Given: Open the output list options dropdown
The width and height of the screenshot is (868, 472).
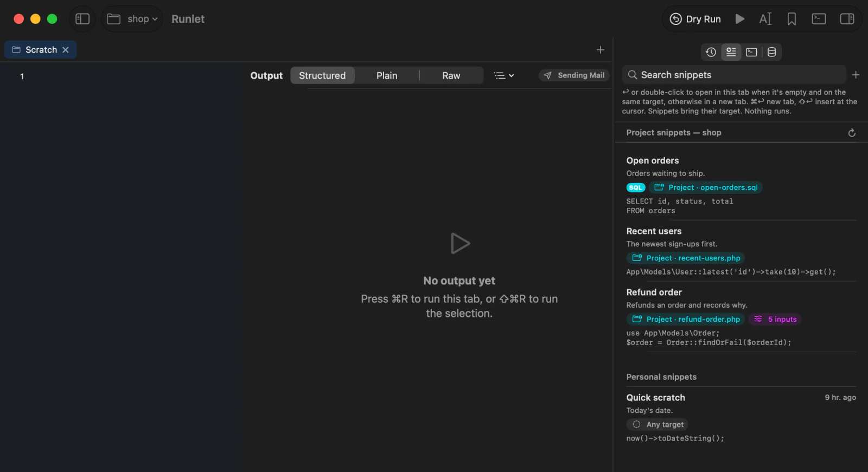Looking at the screenshot, I should [504, 75].
